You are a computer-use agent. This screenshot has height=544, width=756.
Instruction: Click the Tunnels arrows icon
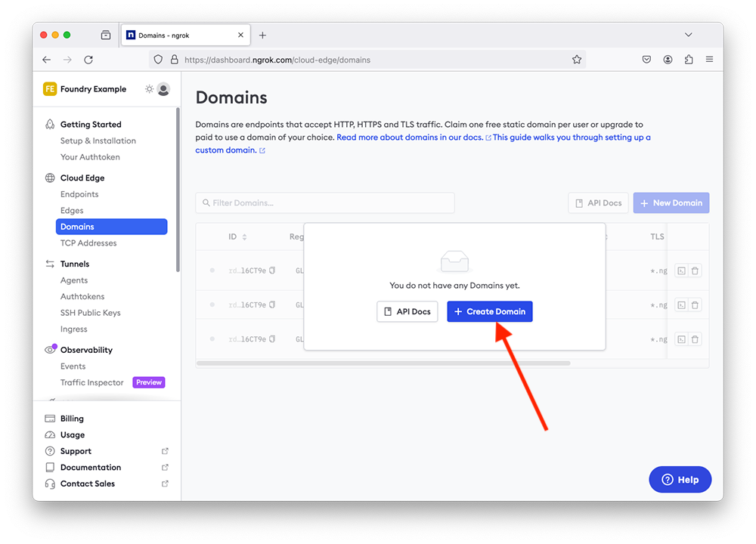coord(50,264)
